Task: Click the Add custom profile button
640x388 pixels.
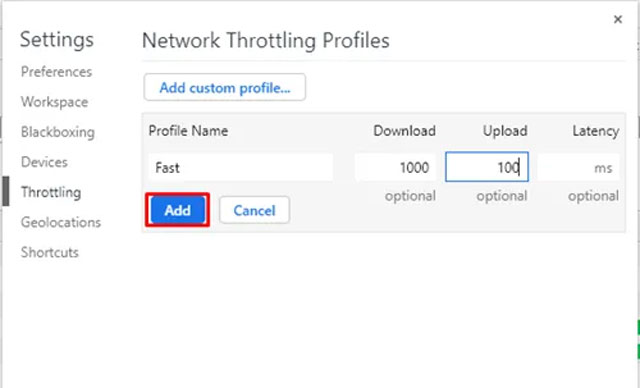Action: coord(224,87)
